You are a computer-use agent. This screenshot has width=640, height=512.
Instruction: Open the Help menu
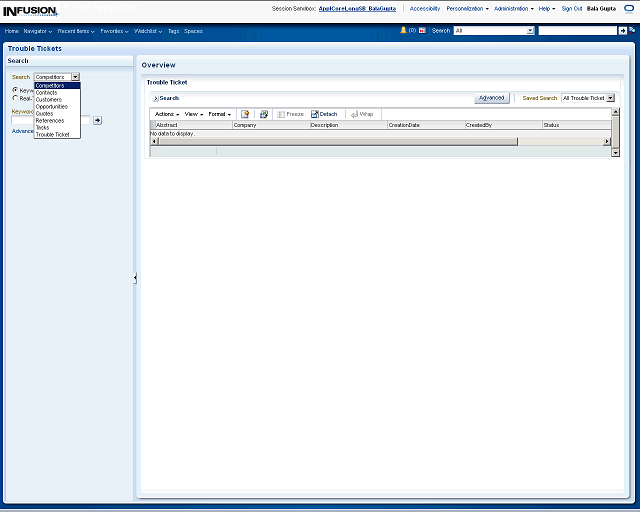(x=547, y=9)
